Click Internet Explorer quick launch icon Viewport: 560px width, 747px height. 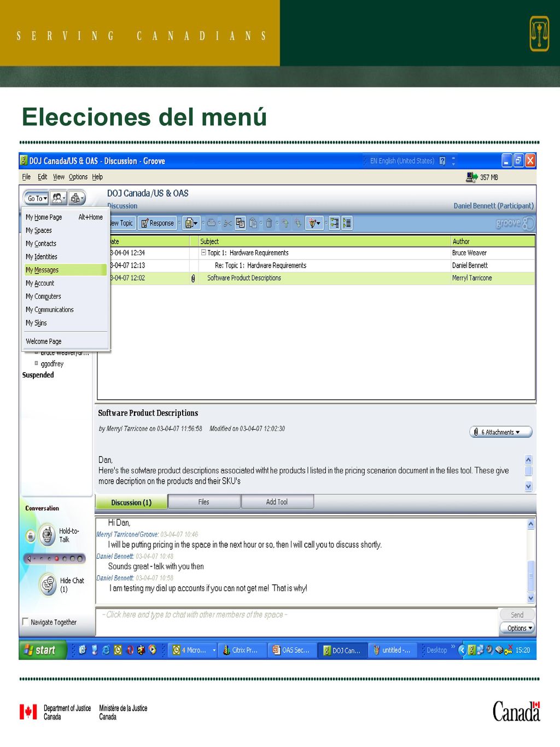(x=106, y=650)
